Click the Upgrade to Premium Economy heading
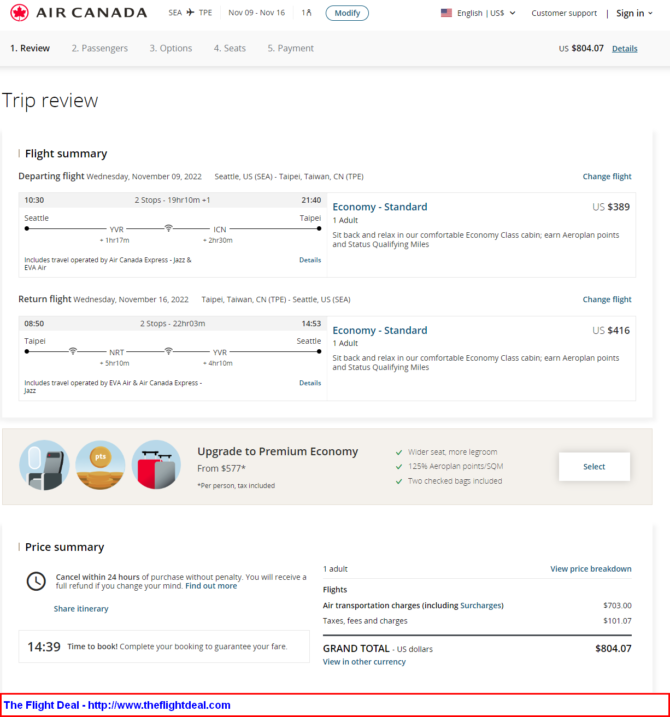Screen dimensions: 670x717 tap(278, 451)
